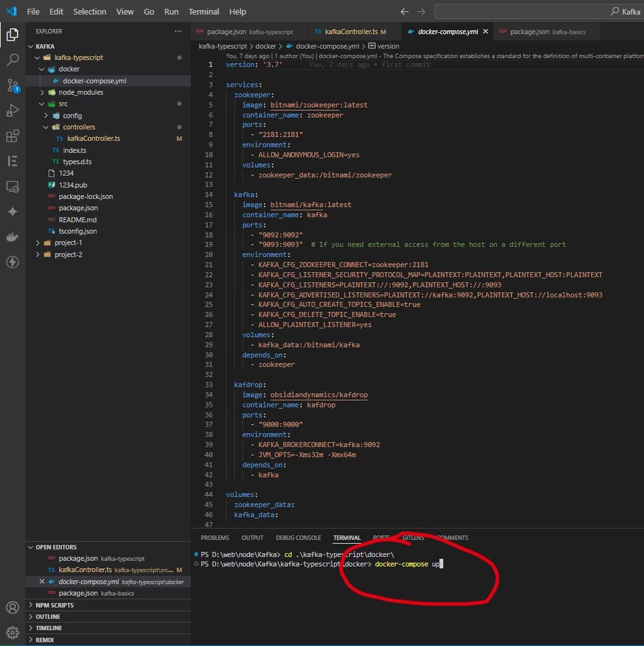
Task: Select README.md in the Explorer tree
Action: point(78,219)
